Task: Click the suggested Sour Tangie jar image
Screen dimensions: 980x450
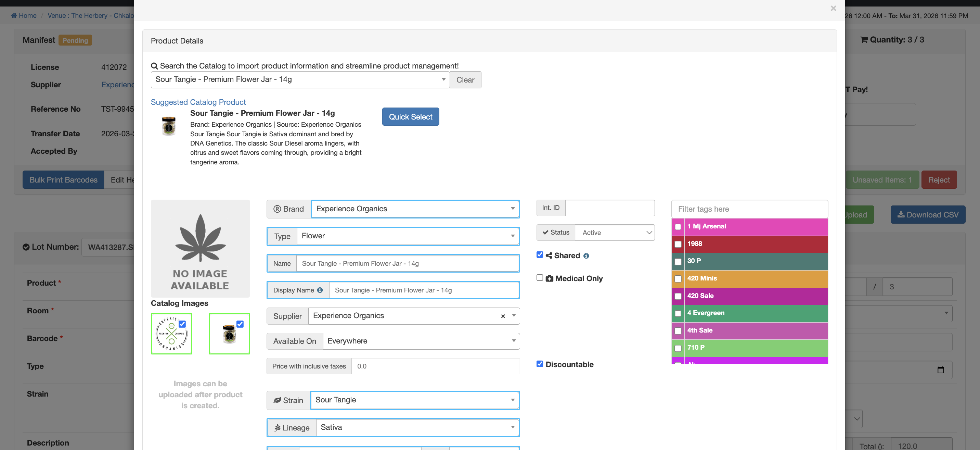Action: (169, 126)
